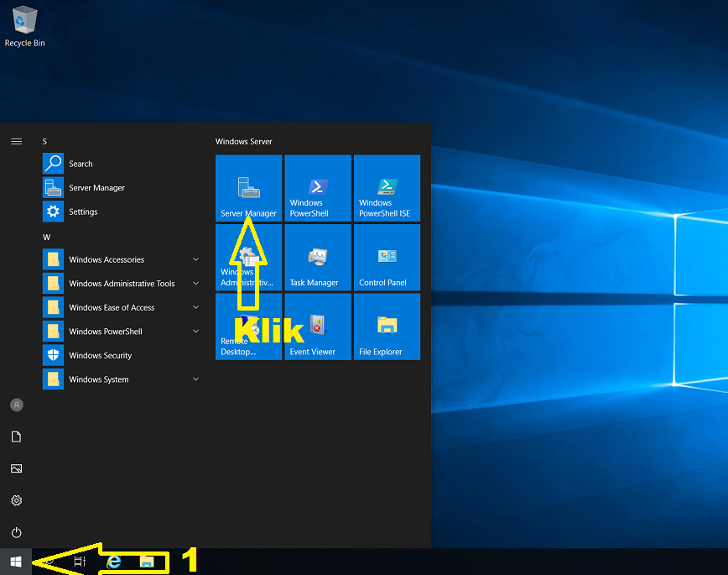Launch the Windows PowerShell ISE tile
The width and height of the screenshot is (728, 575).
point(387,188)
